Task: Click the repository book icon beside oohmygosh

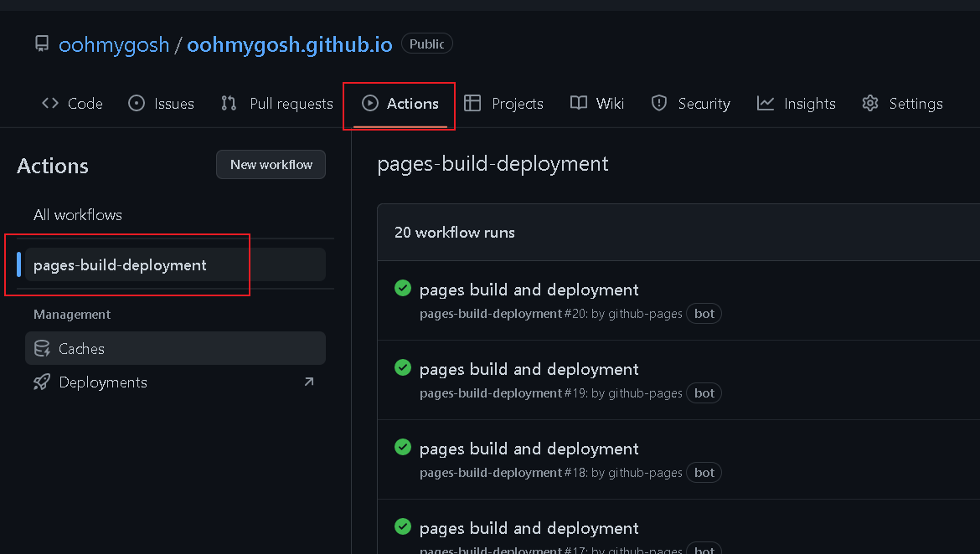Action: point(41,44)
